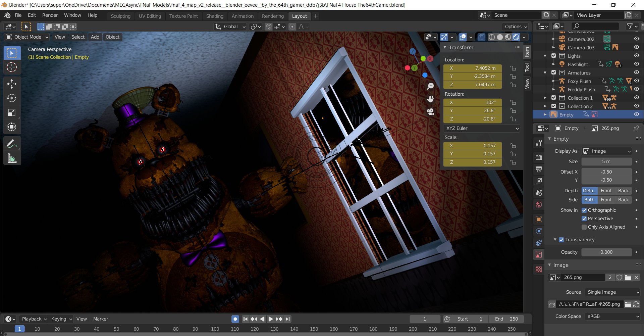
Task: Click the outliner search field
Action: point(595,26)
